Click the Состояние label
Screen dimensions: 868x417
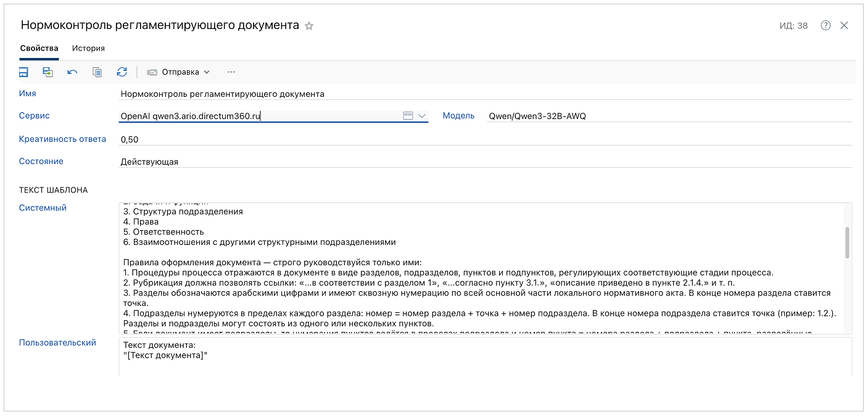coord(41,161)
